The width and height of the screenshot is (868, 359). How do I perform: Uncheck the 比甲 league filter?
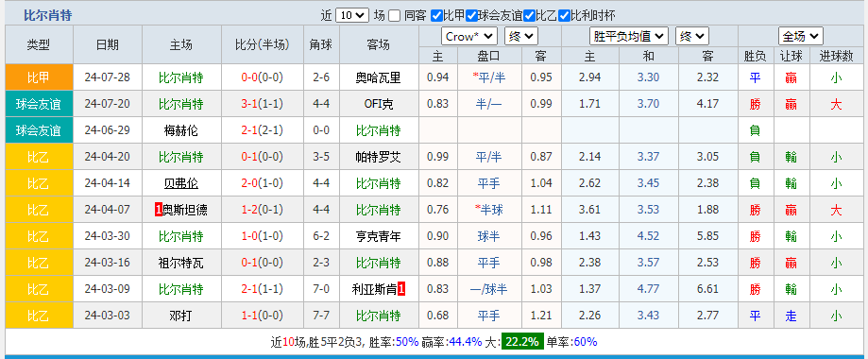point(436,15)
